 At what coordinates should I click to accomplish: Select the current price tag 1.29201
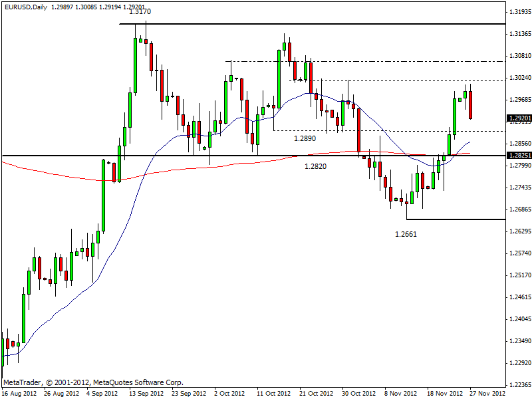(x=519, y=118)
